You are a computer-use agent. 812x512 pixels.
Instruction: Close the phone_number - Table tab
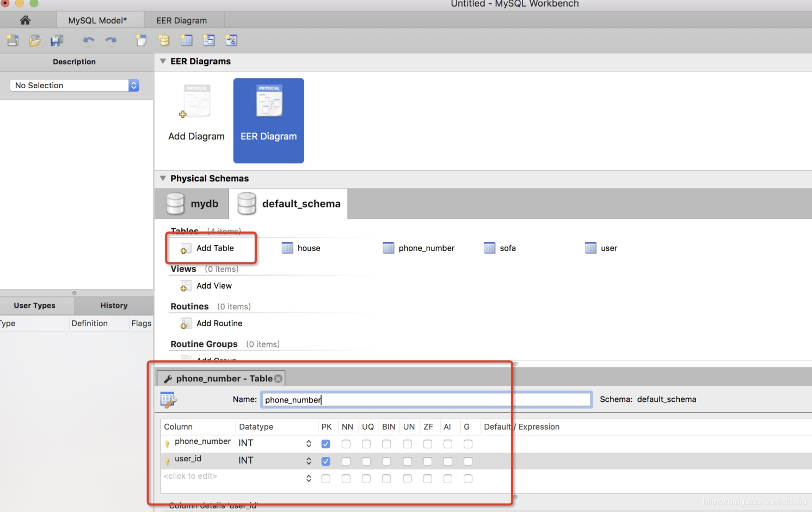(x=278, y=379)
